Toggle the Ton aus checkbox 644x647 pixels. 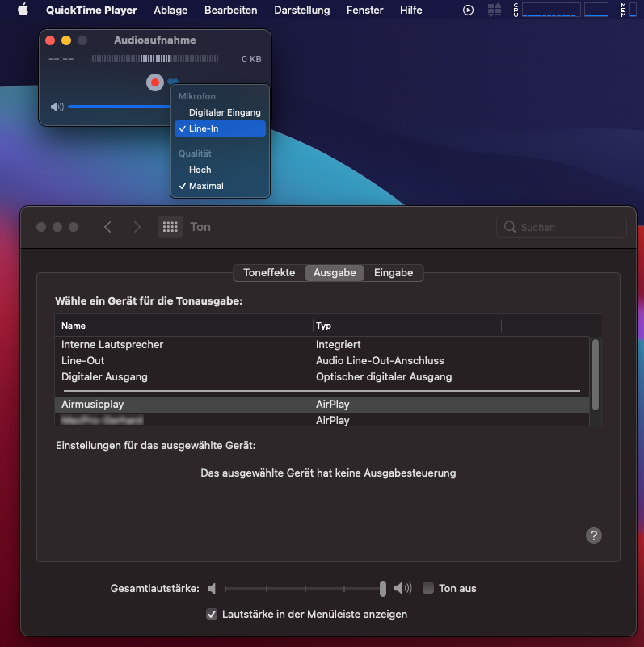[x=428, y=588]
